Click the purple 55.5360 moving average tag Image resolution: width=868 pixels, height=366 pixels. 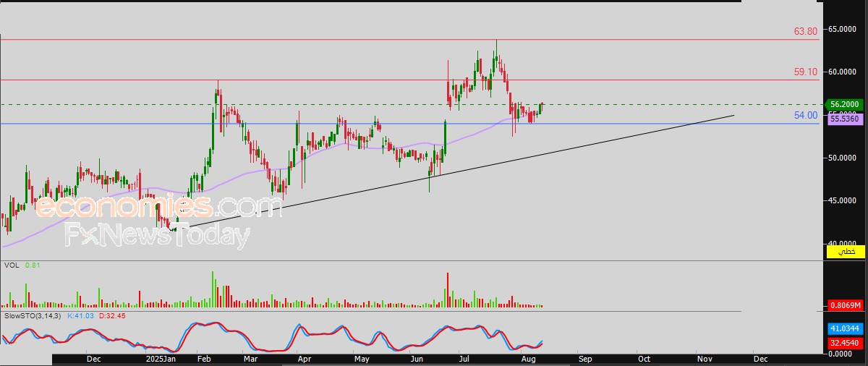pyautogui.click(x=845, y=117)
